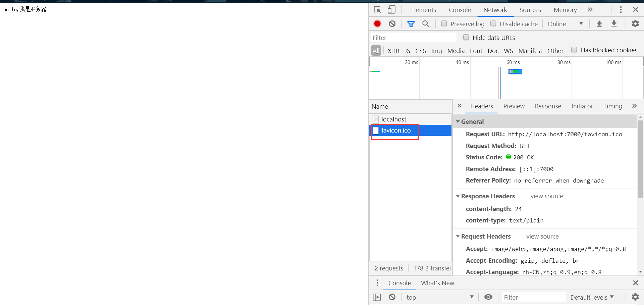View source of Request Headers
Viewport: 644px width, 305px height.
point(542,236)
